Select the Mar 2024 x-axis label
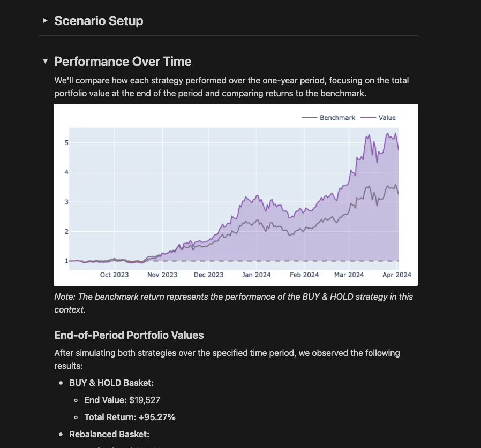481x448 pixels. coord(349,275)
